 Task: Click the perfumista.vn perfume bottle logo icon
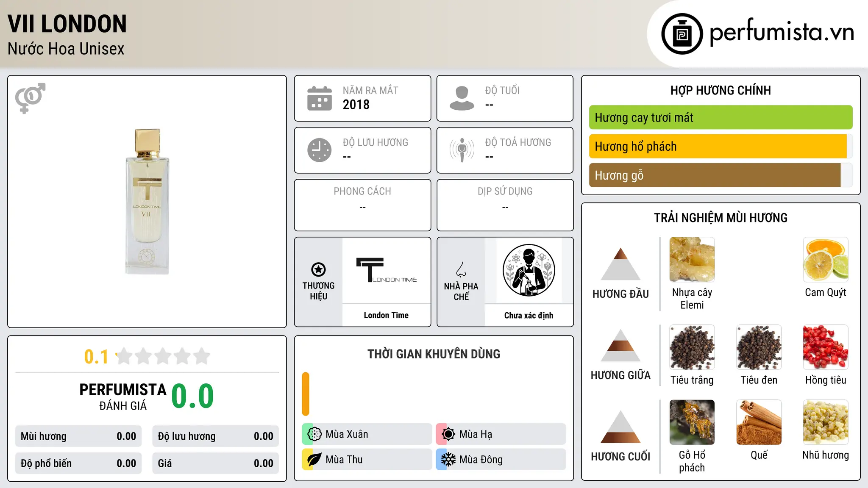pyautogui.click(x=682, y=34)
